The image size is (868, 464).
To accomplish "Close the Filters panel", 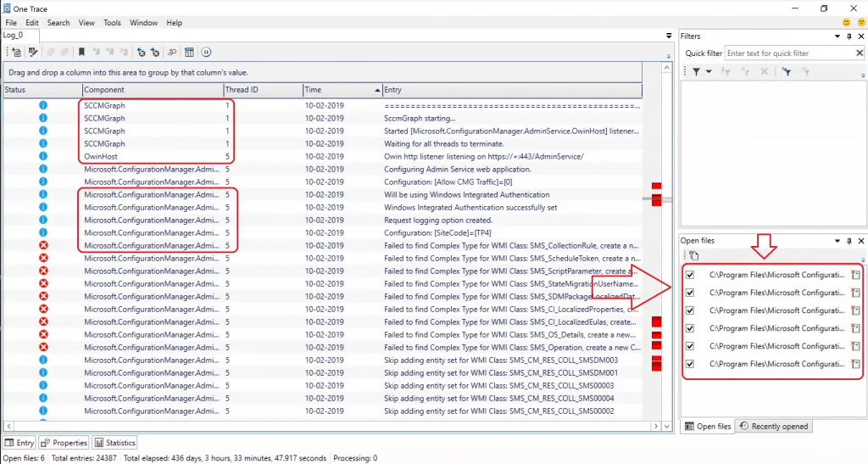I will [x=861, y=36].
